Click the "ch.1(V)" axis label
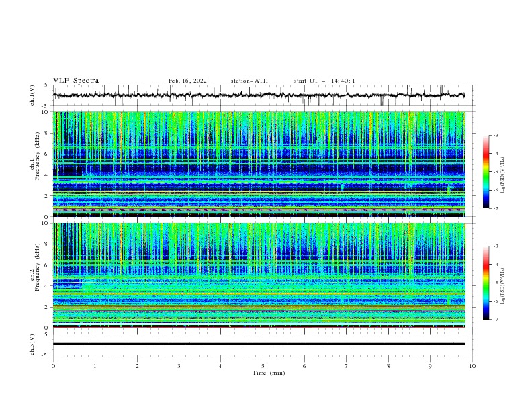This screenshot has height=411, width=532. pos(32,95)
